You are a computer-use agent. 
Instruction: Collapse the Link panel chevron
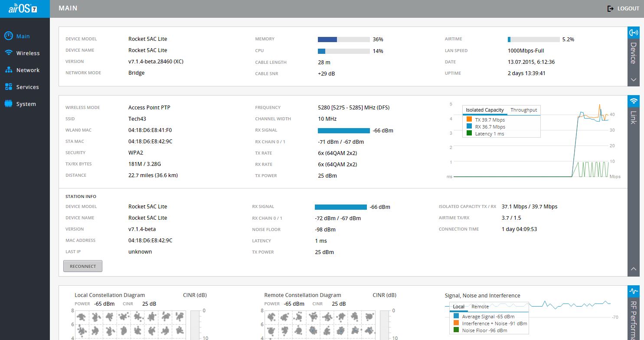(634, 269)
